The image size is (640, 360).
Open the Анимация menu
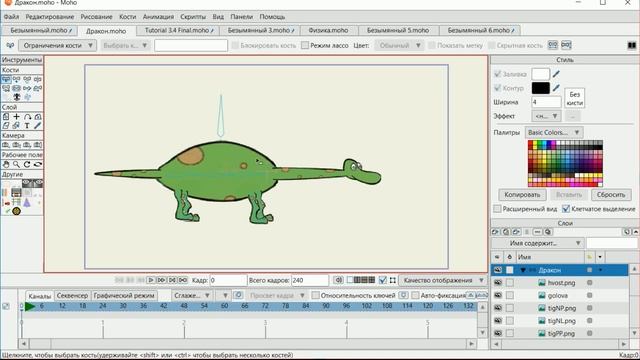point(158,17)
